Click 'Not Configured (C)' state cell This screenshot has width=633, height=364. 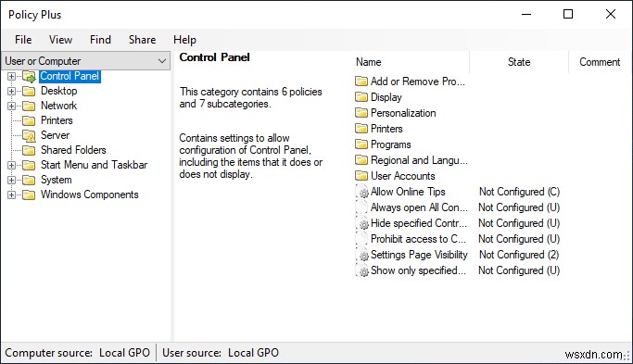[519, 192]
